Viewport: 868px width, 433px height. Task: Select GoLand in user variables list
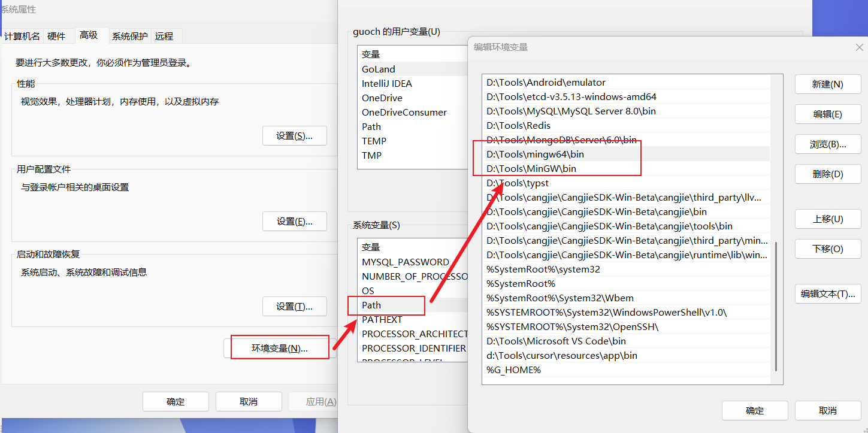click(379, 69)
